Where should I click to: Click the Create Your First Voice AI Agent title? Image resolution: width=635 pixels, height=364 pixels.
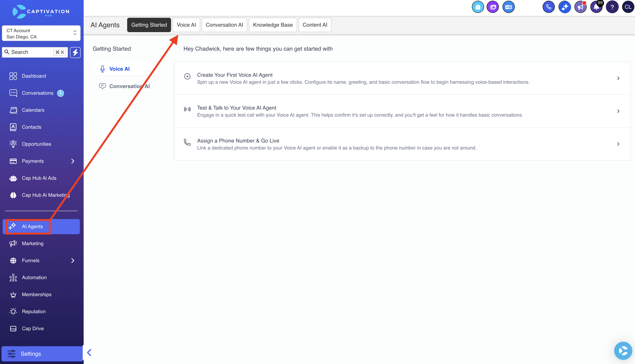235,75
